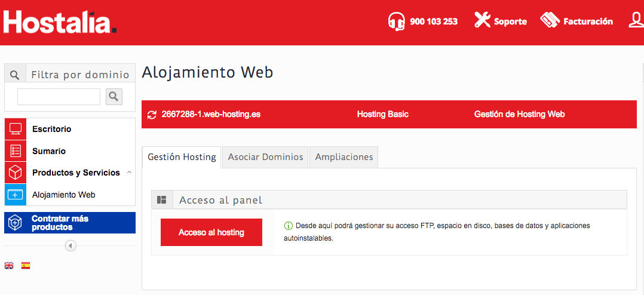The width and height of the screenshot is (644, 295).
Task: Click the magnifier icon beside Filtra por dominio
Action: click(15, 75)
